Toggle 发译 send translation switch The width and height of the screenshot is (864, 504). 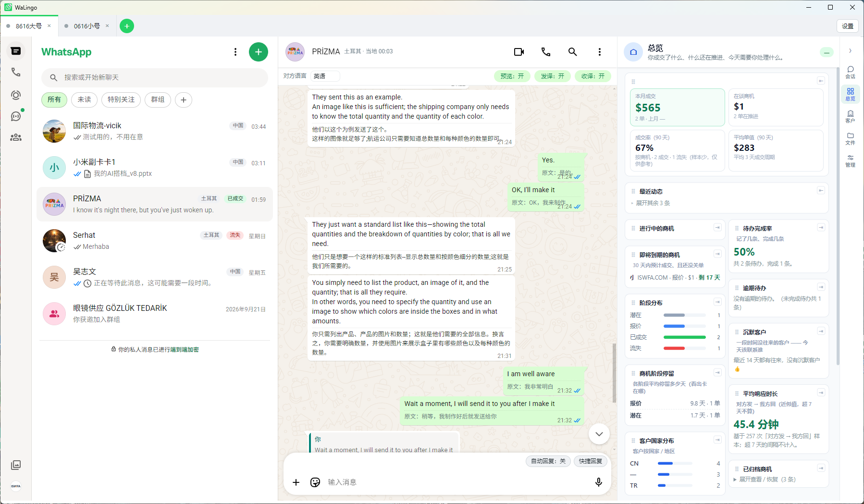553,76
